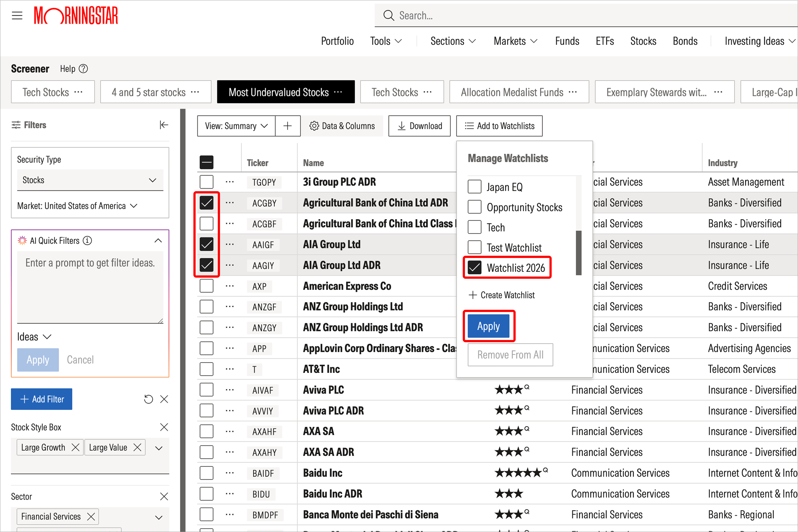The image size is (798, 532).
Task: Toggle the select-all header checkbox
Action: pos(207,162)
